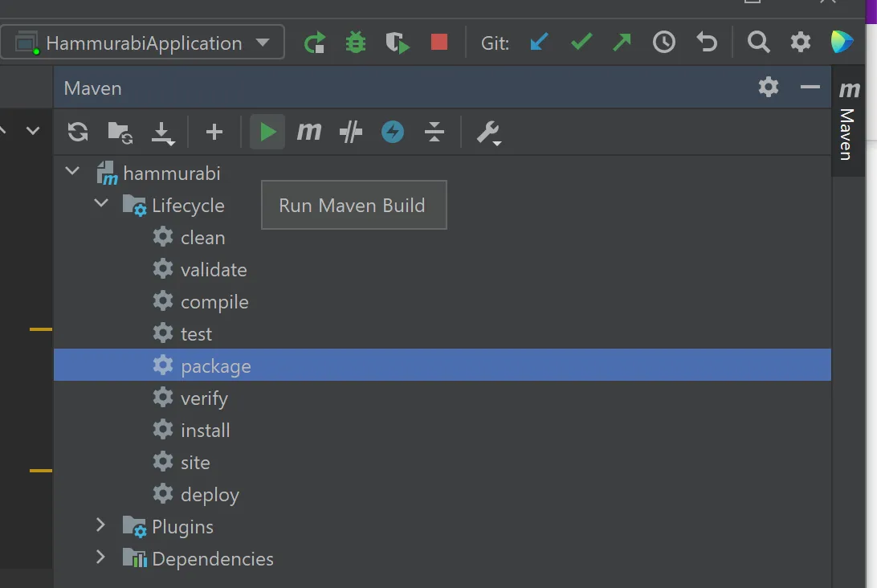Commit changes with Git green checkmark
This screenshot has height=588, width=877.
pos(581,42)
